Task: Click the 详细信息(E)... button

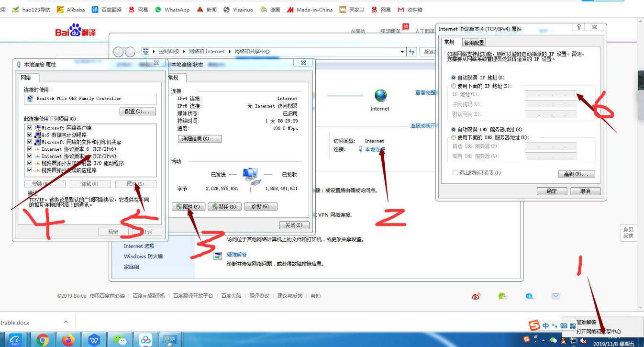Action: point(200,139)
